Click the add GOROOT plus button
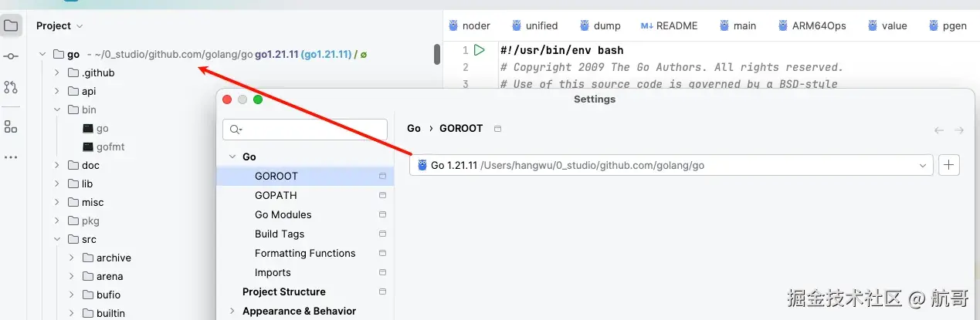 point(949,165)
